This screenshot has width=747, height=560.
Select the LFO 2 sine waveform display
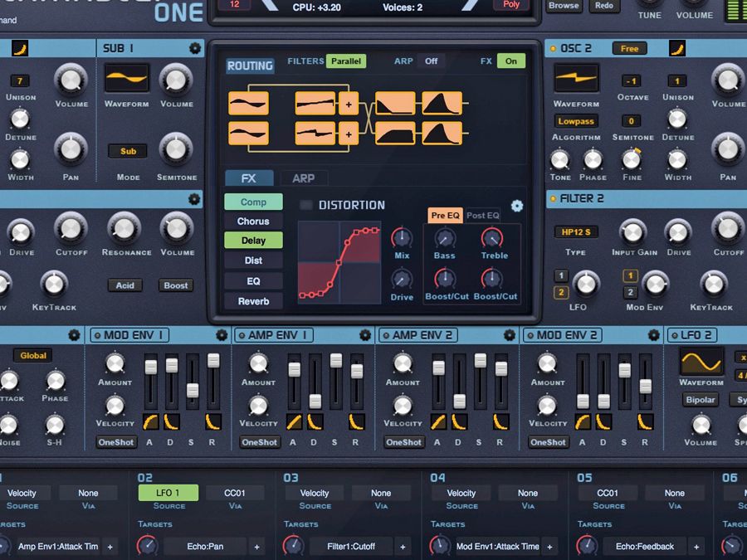tap(701, 362)
